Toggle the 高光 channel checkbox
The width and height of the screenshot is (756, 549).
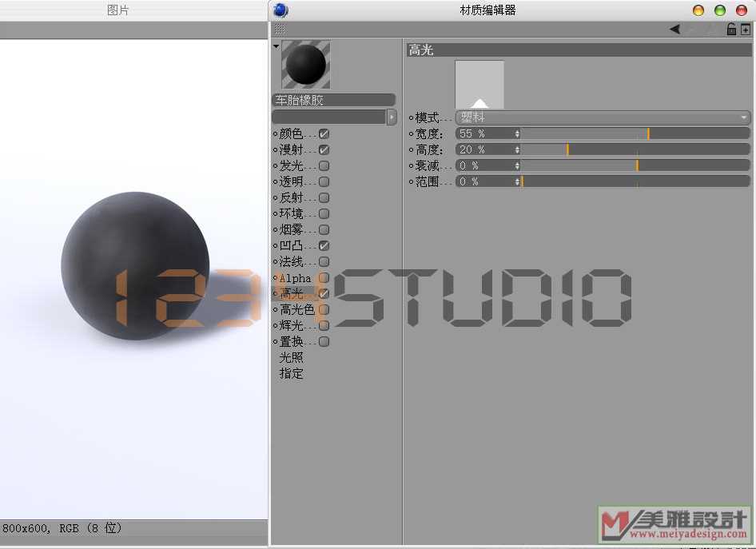324,293
